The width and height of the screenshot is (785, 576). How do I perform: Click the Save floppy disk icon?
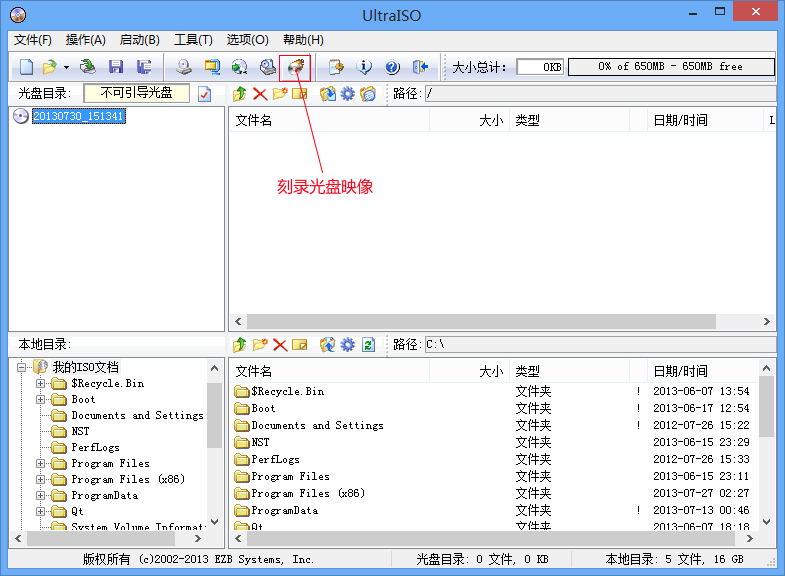tap(116, 67)
